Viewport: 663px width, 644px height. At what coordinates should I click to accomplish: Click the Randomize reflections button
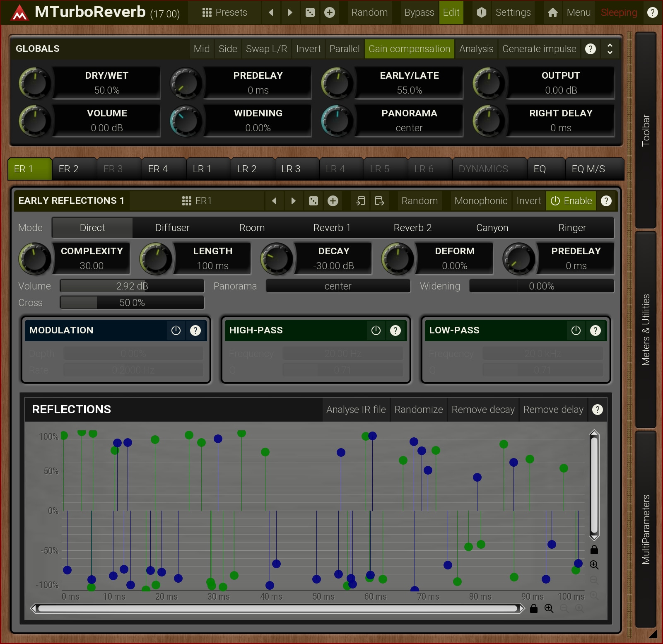(x=418, y=410)
